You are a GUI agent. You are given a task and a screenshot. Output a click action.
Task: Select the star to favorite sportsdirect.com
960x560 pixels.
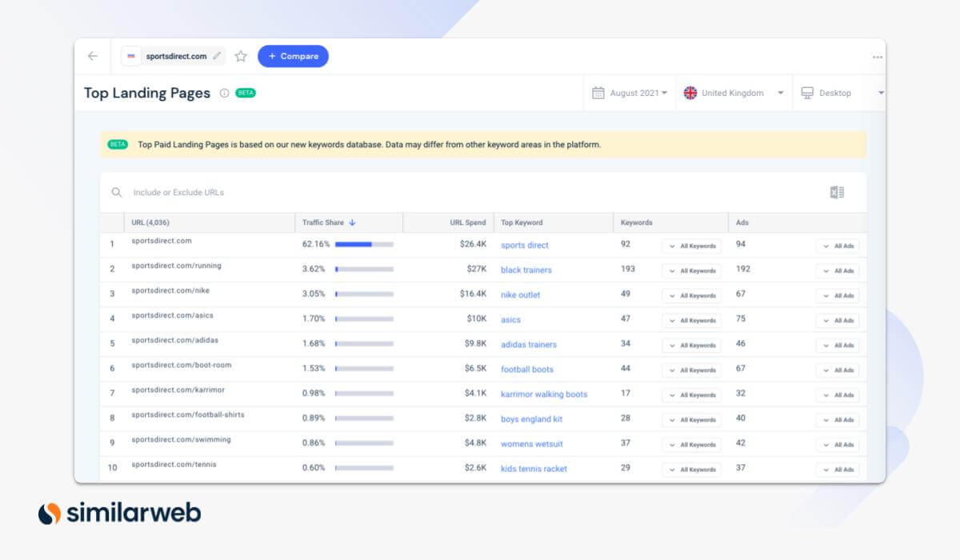240,56
